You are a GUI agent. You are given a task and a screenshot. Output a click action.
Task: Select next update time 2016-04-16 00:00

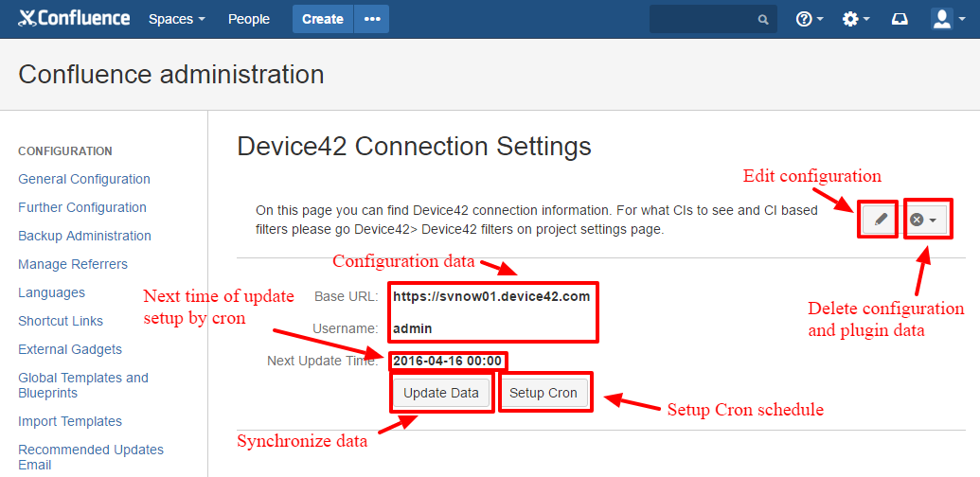coord(448,361)
